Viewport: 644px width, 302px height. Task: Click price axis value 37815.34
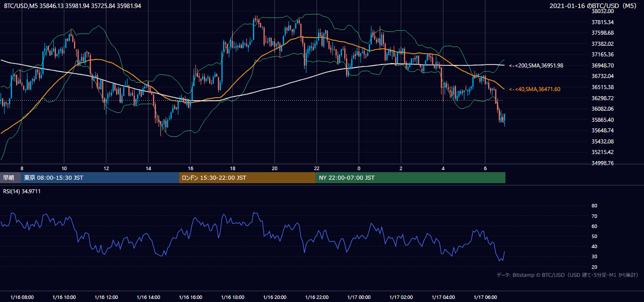[x=603, y=22]
